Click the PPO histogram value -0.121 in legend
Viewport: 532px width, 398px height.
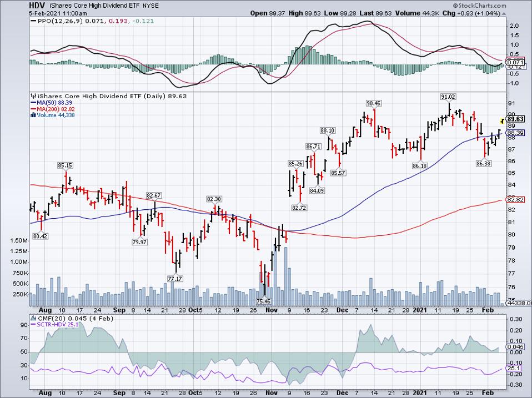click(x=143, y=21)
